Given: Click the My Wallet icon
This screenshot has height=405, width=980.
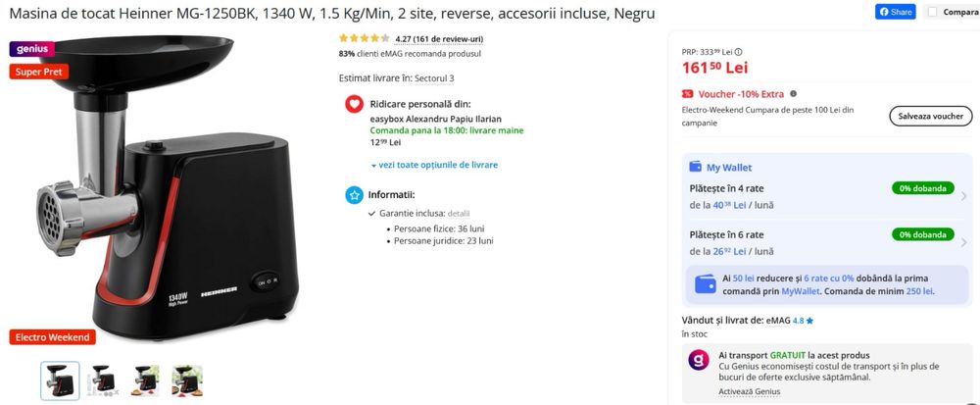Looking at the screenshot, I should click(696, 167).
